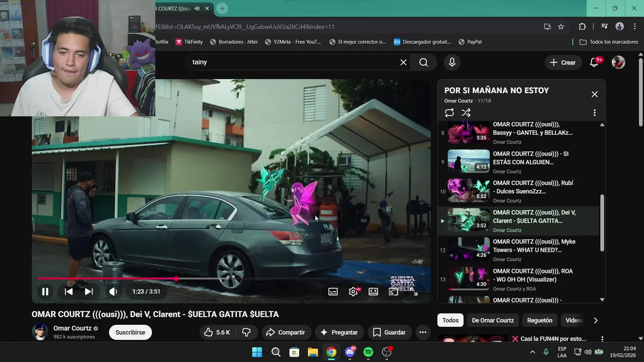Viewport: 644px width, 362px height.
Task: Open options for 'Casi la FUN4N' video
Action: point(602,339)
